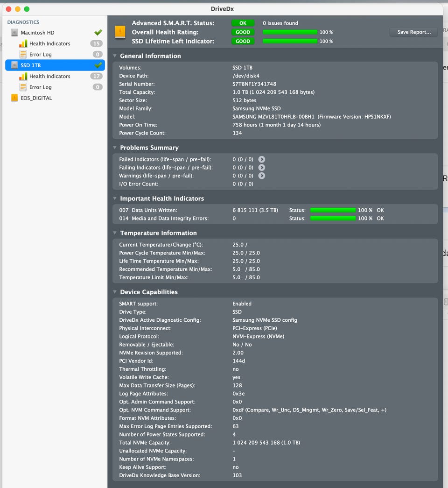448x488 pixels.
Task: Click green checkmark next to Macintosh HD
Action: (x=98, y=32)
